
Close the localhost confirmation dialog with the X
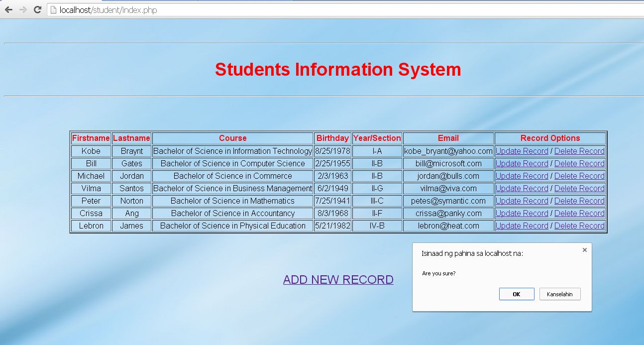[x=584, y=249]
